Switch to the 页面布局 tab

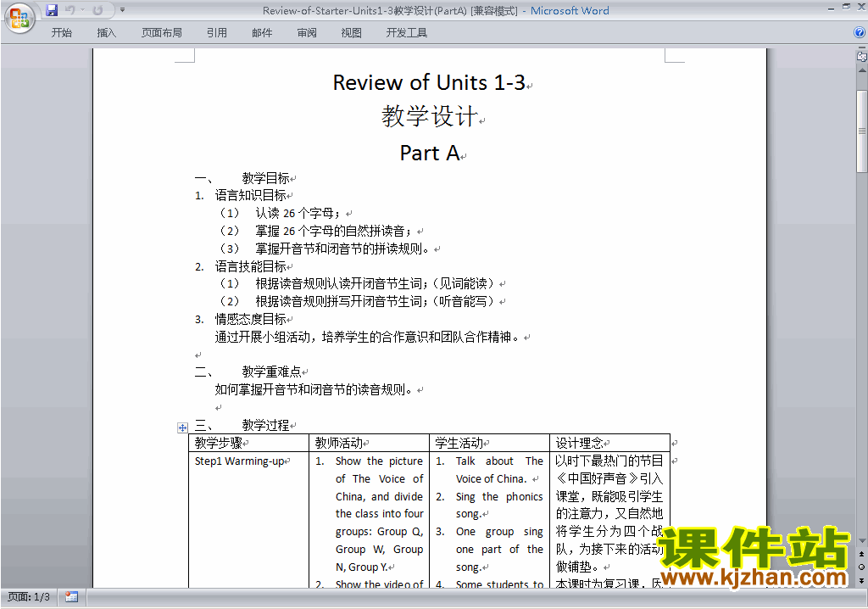pos(162,33)
